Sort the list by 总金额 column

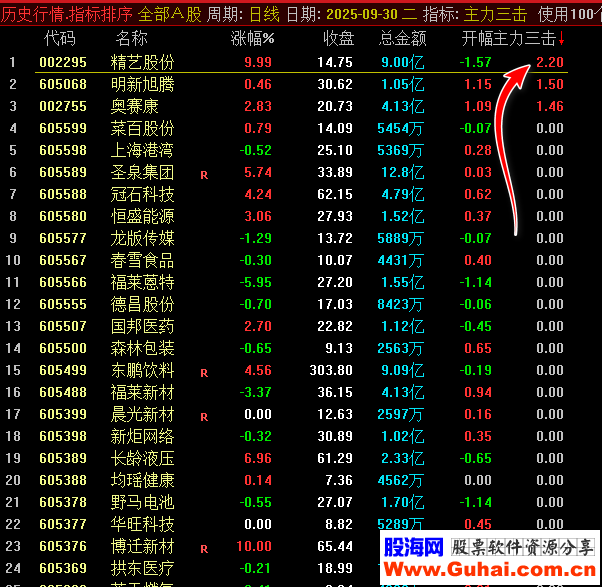point(402,39)
